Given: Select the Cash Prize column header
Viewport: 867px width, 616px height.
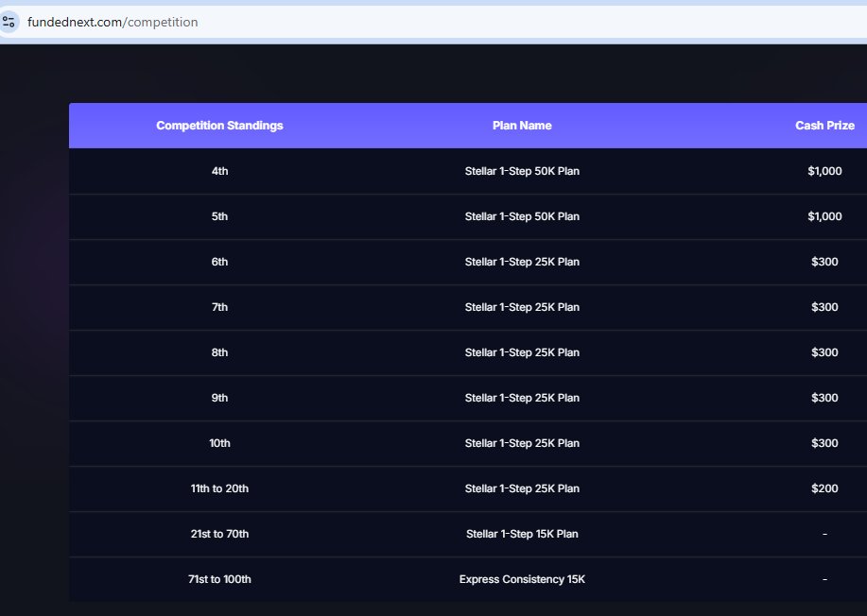Looking at the screenshot, I should pyautogui.click(x=824, y=126).
